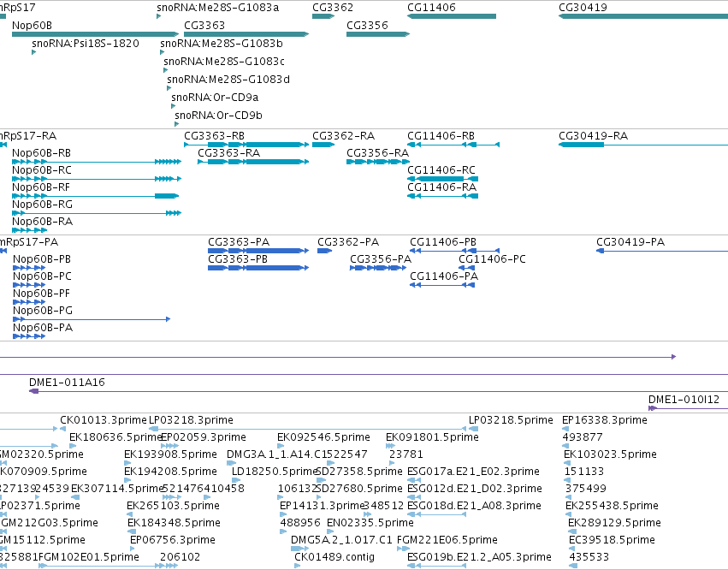Click the CG11406-RA transcript

442,196
